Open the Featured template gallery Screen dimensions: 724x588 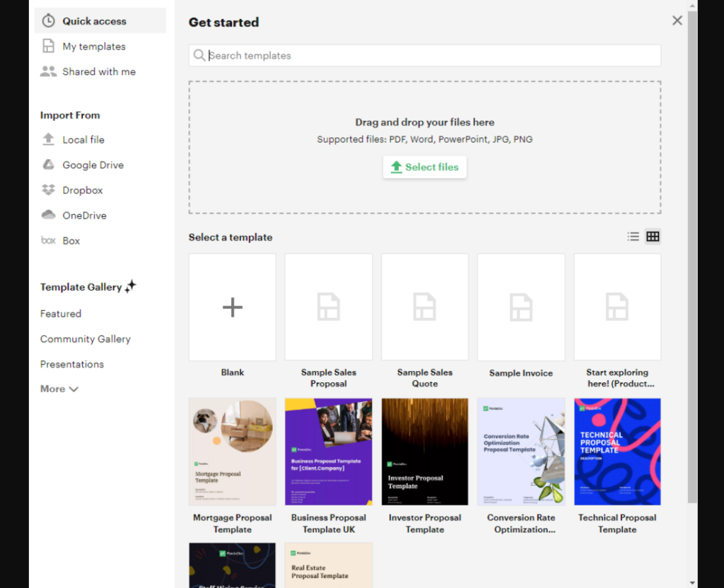(x=61, y=314)
